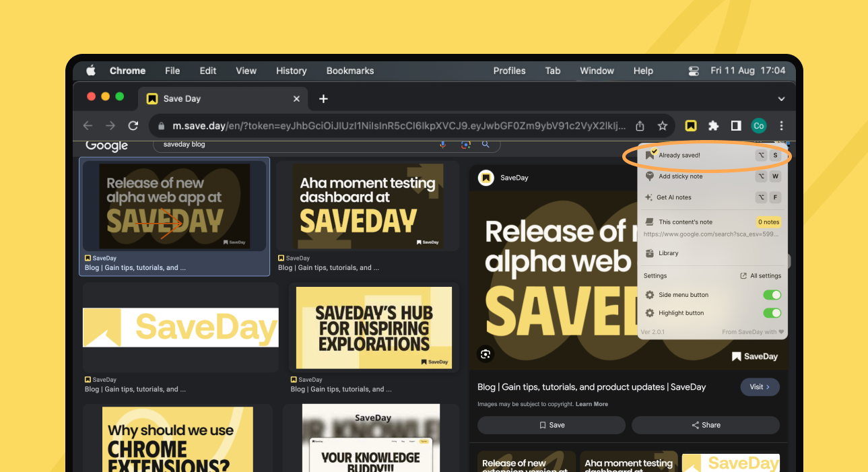Open the Library icon in SaveDay popup
This screenshot has width=868, height=472.
pyautogui.click(x=650, y=253)
